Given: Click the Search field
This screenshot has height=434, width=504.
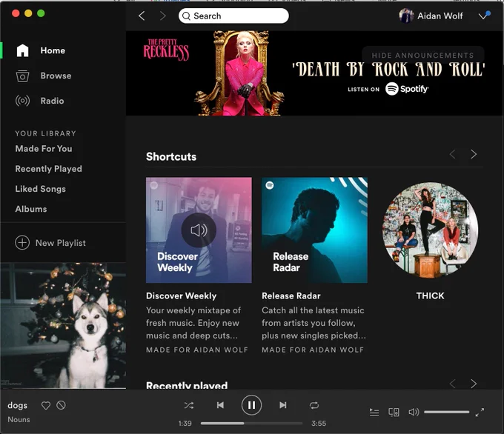Looking at the screenshot, I should coord(233,16).
